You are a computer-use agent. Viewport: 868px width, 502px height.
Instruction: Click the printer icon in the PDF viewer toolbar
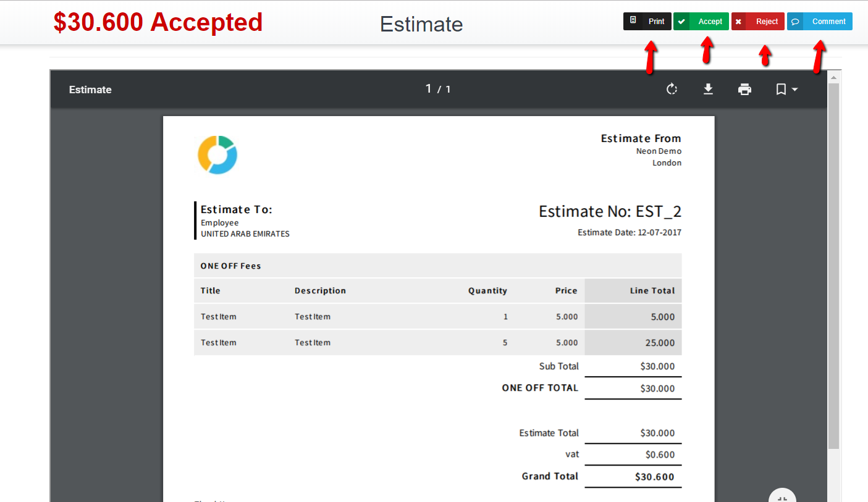tap(745, 90)
